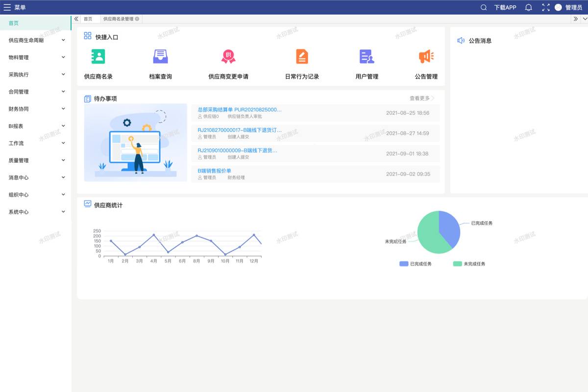Expand the 供应商生命周期 sidebar menu
The height and width of the screenshot is (392, 588).
click(x=36, y=40)
